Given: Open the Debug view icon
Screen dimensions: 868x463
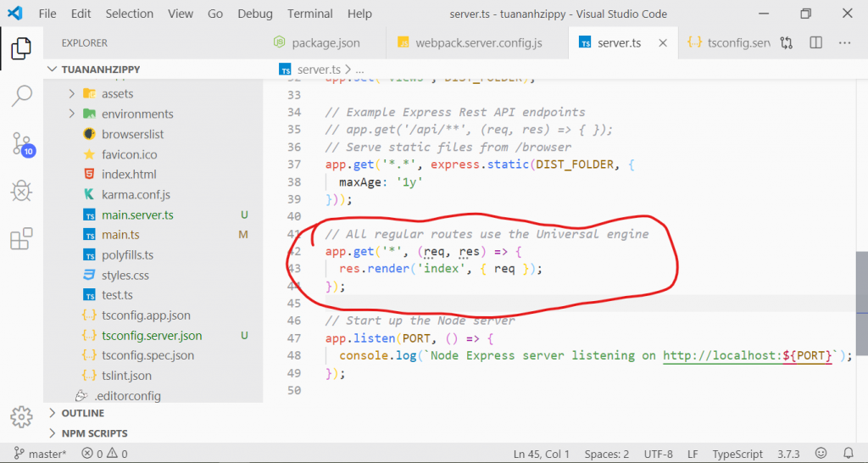Looking at the screenshot, I should (21, 192).
